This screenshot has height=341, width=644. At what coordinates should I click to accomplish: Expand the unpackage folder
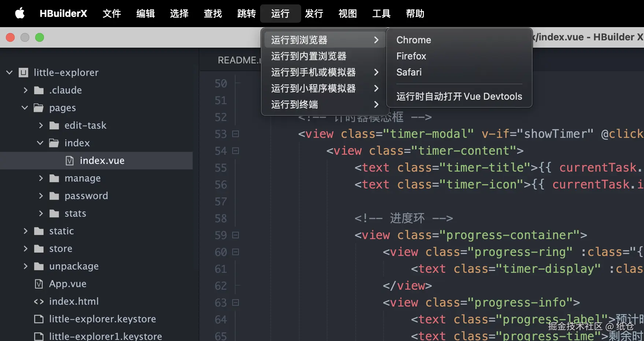(25, 266)
